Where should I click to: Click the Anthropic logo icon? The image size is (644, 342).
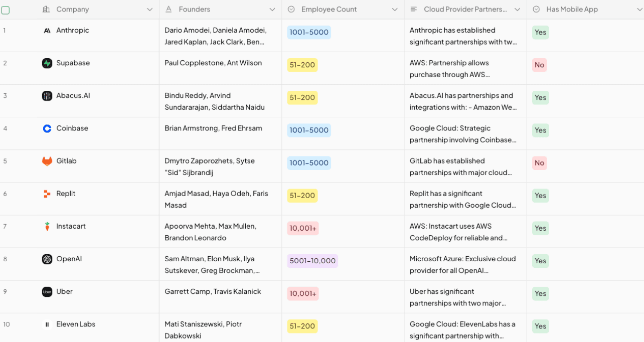pos(47,31)
